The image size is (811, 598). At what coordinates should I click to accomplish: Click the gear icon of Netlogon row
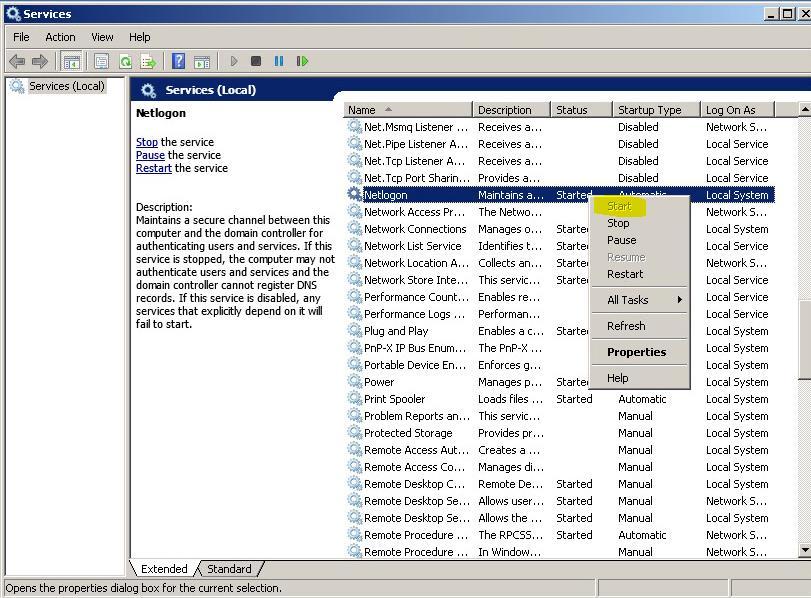354,195
